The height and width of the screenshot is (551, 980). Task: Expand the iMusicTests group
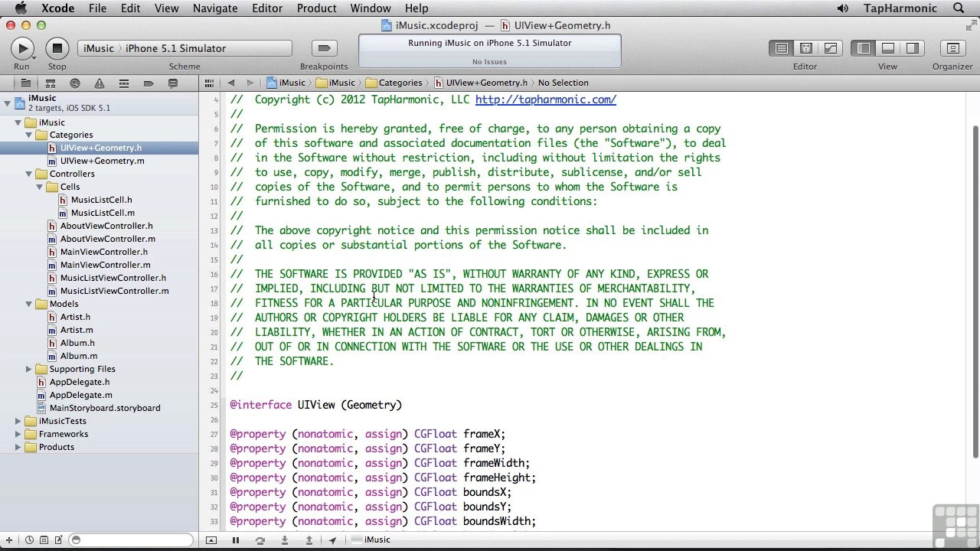pyautogui.click(x=18, y=421)
